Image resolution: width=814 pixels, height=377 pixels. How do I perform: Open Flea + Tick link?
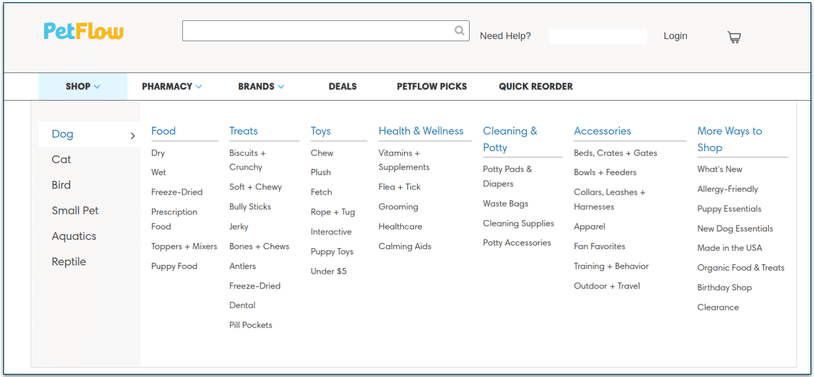(400, 187)
